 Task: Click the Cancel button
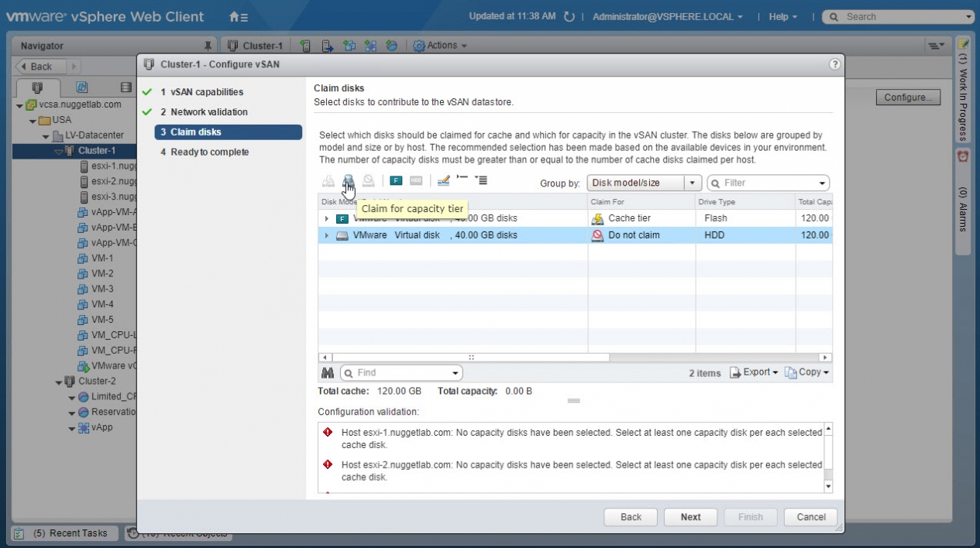pyautogui.click(x=810, y=517)
